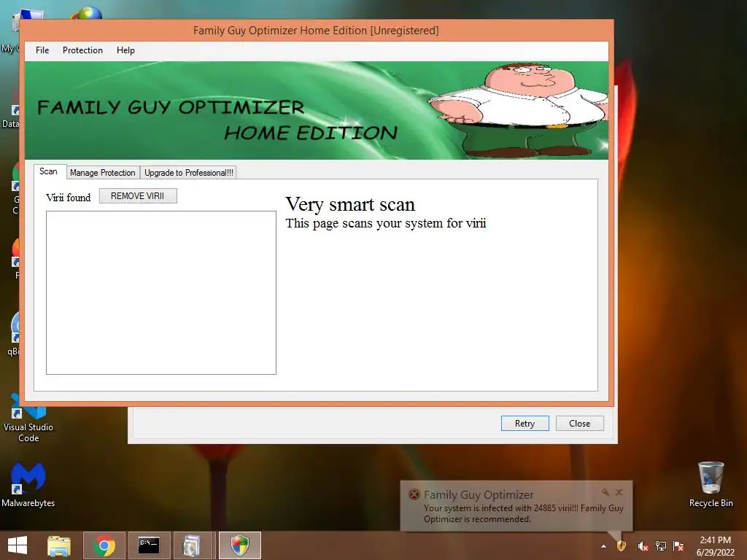Click the Close button in background dialog
Viewport: 747px width, 560px height.
579,424
